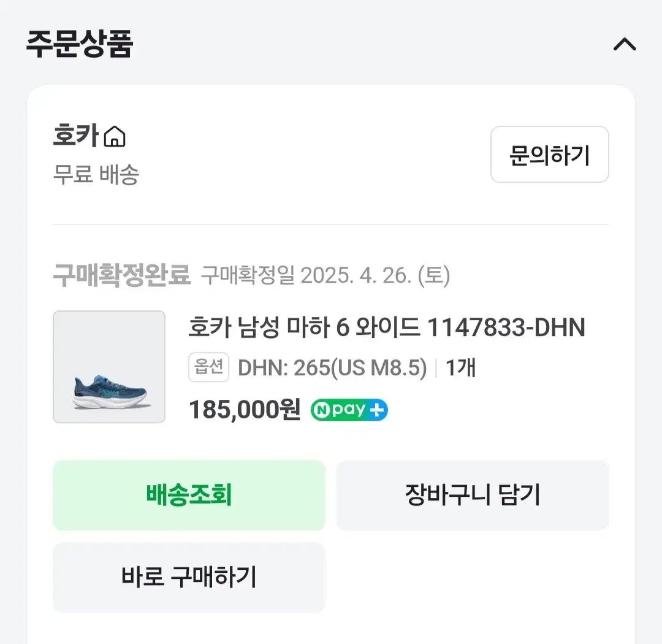Collapse the 주문상품 section chevron
Image resolution: width=662 pixels, height=644 pixels.
[x=625, y=45]
